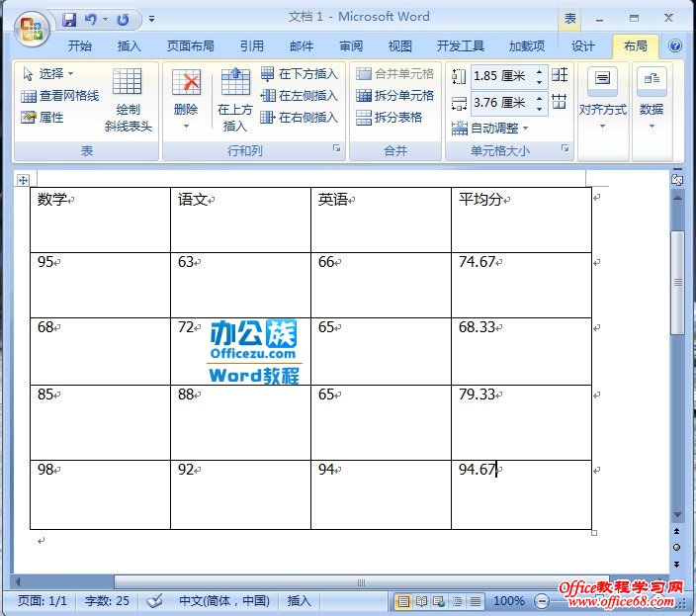Viewport: 696px width, 616px height.
Task: Click the language 中文(简体，中国)
Action: [x=224, y=601]
